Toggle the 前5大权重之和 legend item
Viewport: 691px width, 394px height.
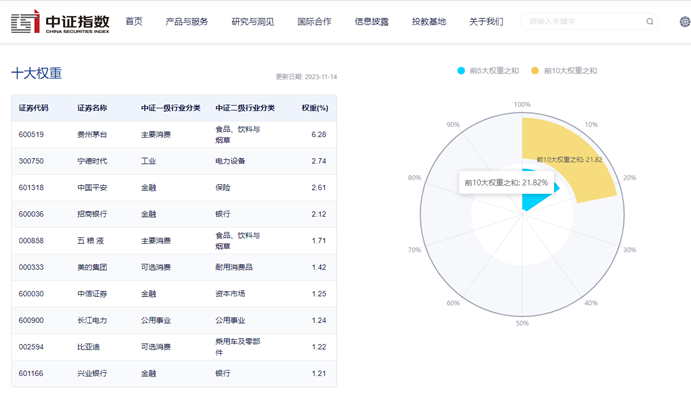[x=488, y=71]
